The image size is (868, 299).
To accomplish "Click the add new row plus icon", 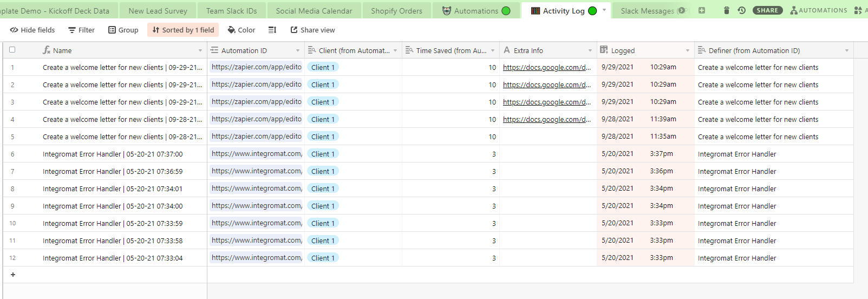I will point(13,275).
